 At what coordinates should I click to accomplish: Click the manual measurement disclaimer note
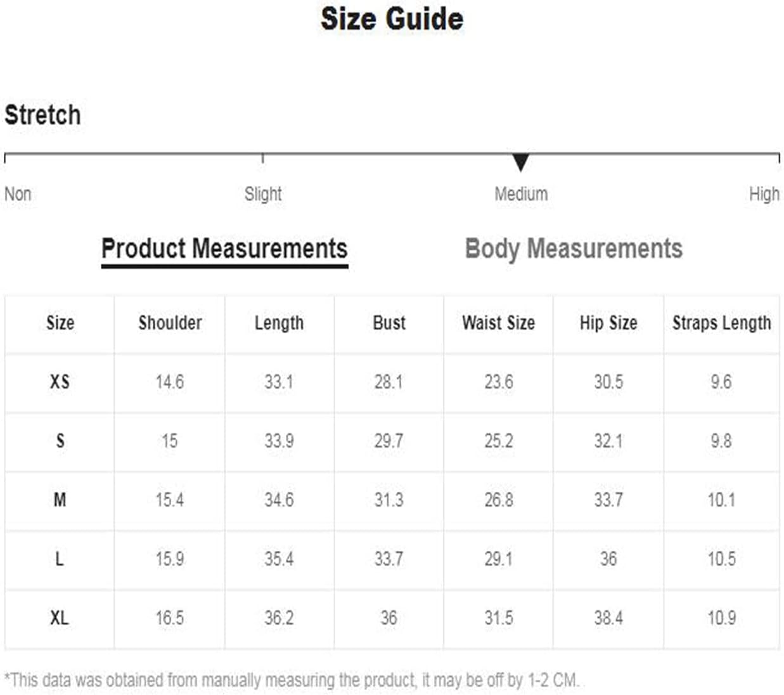(x=292, y=680)
